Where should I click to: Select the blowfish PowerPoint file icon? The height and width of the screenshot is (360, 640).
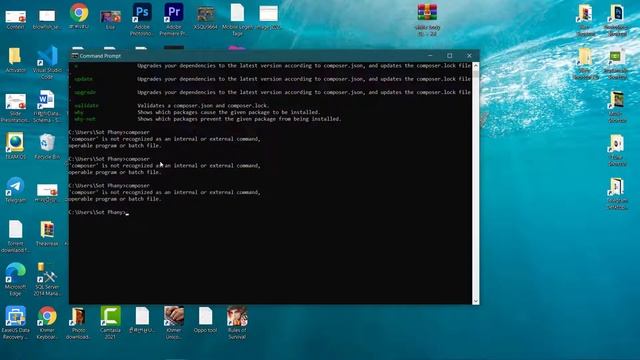(x=47, y=19)
